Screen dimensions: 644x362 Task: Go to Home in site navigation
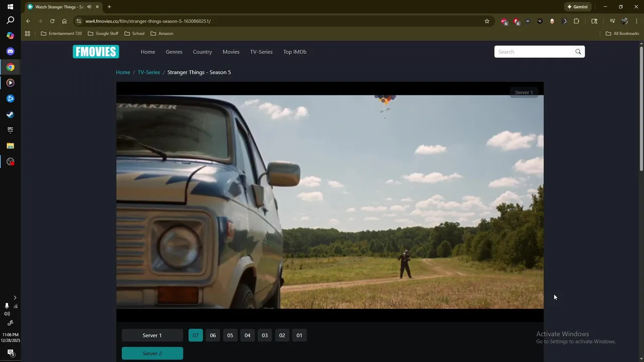pos(148,52)
